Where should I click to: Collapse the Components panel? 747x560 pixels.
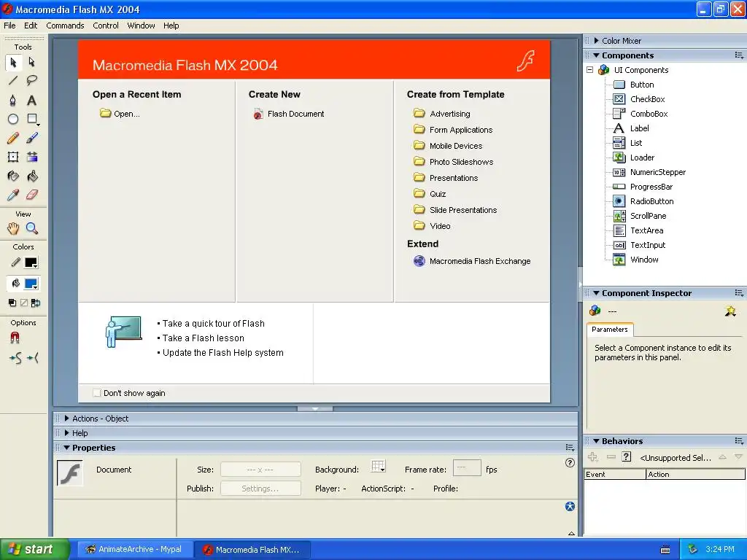596,55
